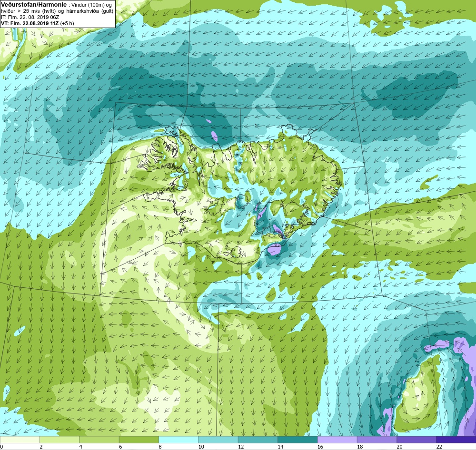Click the legend scale label '12'
Viewport: 476px width, 450px height.
click(241, 447)
